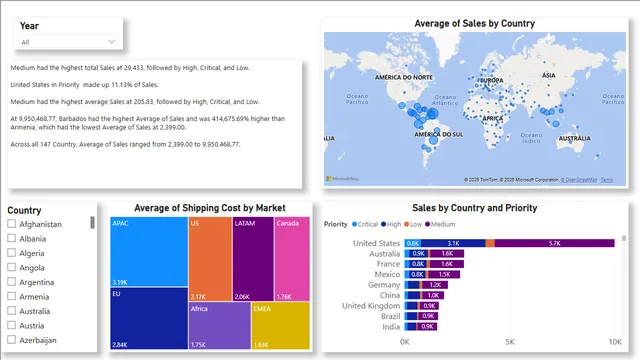Click Germany Medium bar segment 1.2K
640x360 pixels.
[435, 285]
